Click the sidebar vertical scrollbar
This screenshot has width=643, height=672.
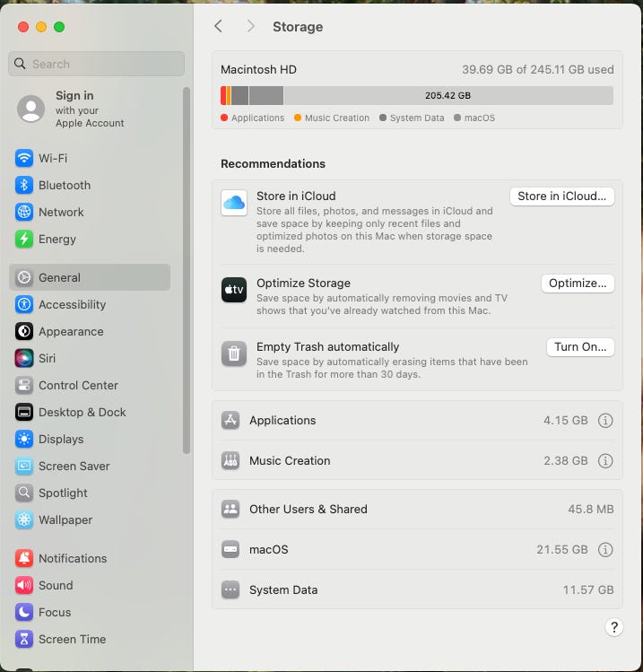[186, 270]
